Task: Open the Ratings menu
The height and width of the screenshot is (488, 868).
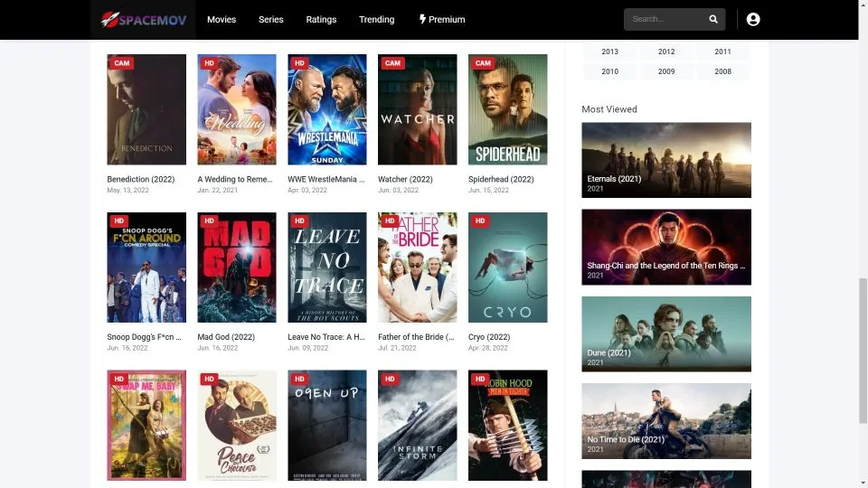Action: pyautogui.click(x=321, y=19)
